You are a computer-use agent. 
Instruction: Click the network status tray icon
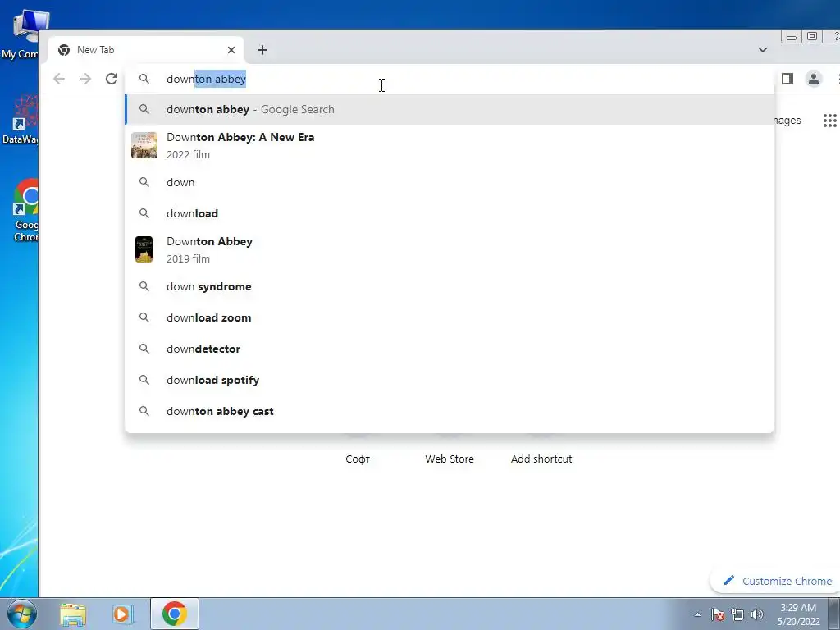coord(737,614)
